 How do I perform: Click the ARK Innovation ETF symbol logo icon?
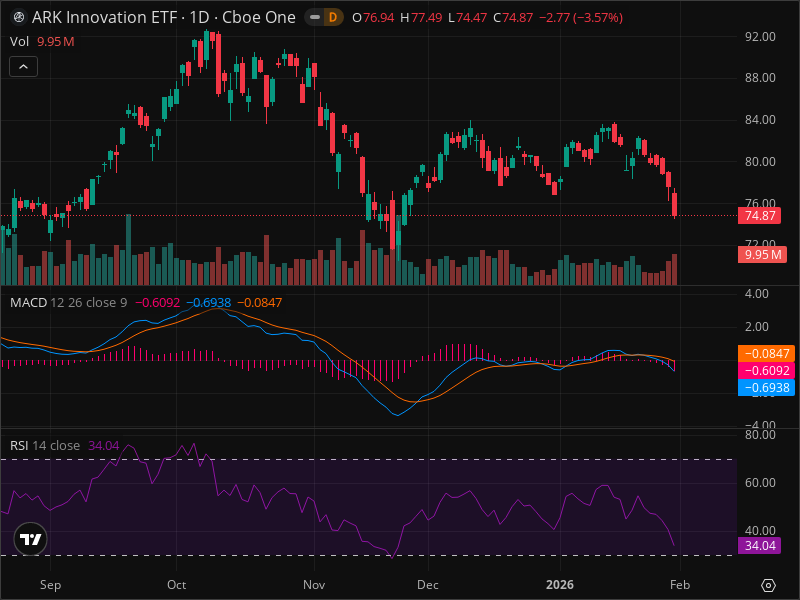(x=19, y=17)
